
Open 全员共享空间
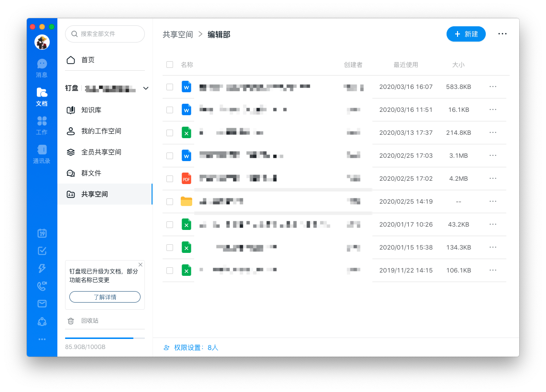click(105, 152)
